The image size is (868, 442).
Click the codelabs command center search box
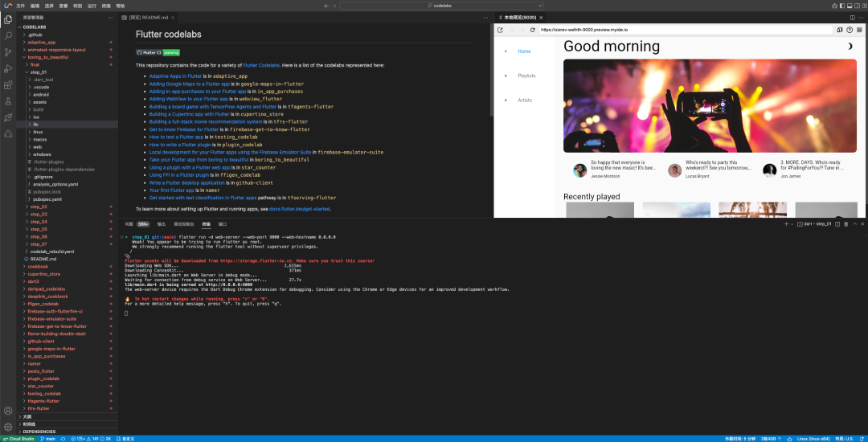tap(442, 6)
